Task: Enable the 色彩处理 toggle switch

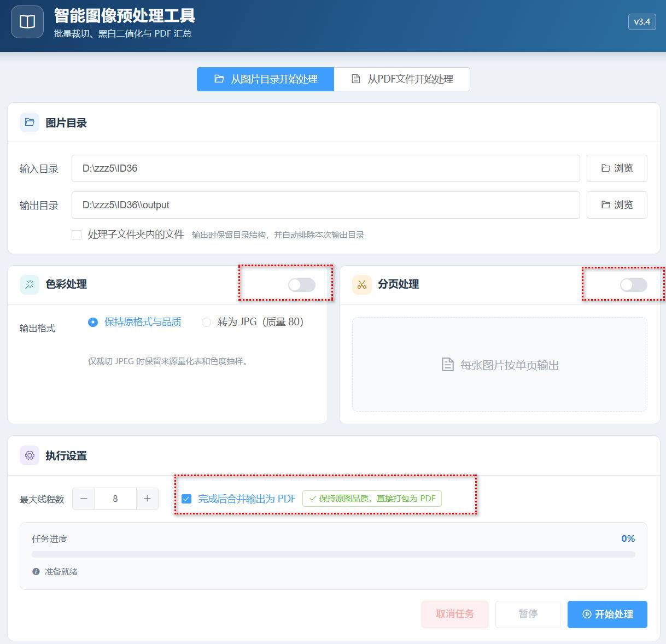Action: tap(302, 284)
